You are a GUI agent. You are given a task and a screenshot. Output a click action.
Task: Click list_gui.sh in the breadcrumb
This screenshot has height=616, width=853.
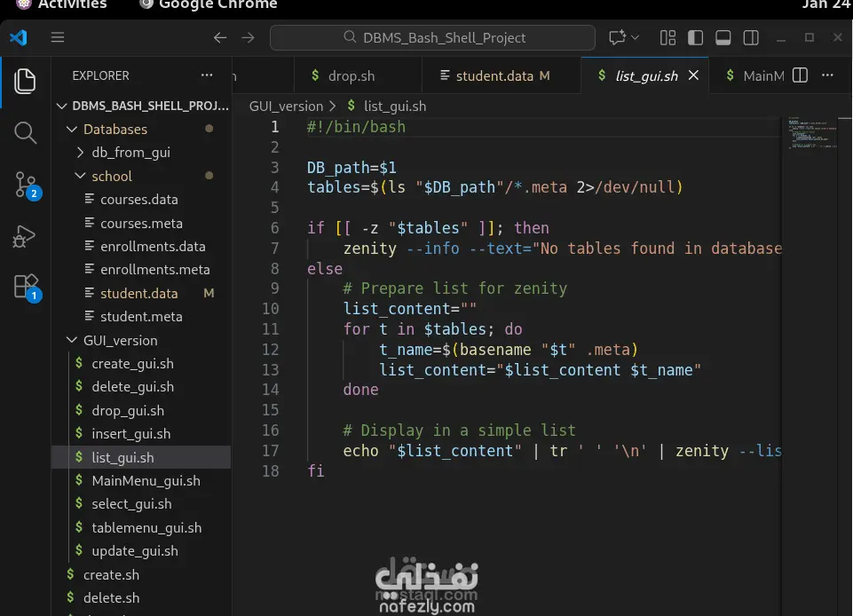click(394, 107)
